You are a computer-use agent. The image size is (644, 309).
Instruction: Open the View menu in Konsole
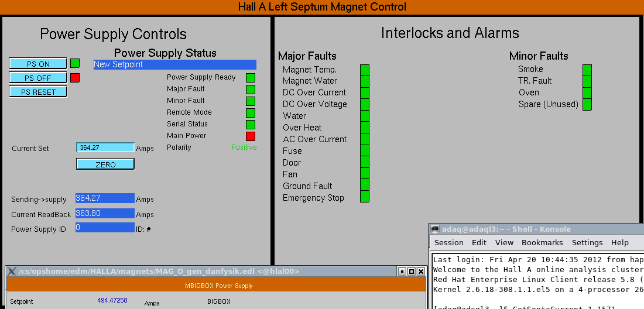point(504,242)
